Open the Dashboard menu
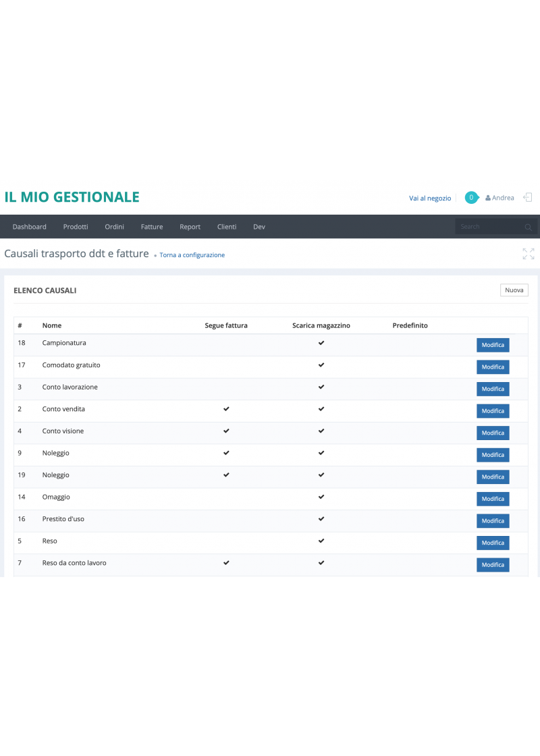Viewport: 540px width, 756px height. [30, 227]
